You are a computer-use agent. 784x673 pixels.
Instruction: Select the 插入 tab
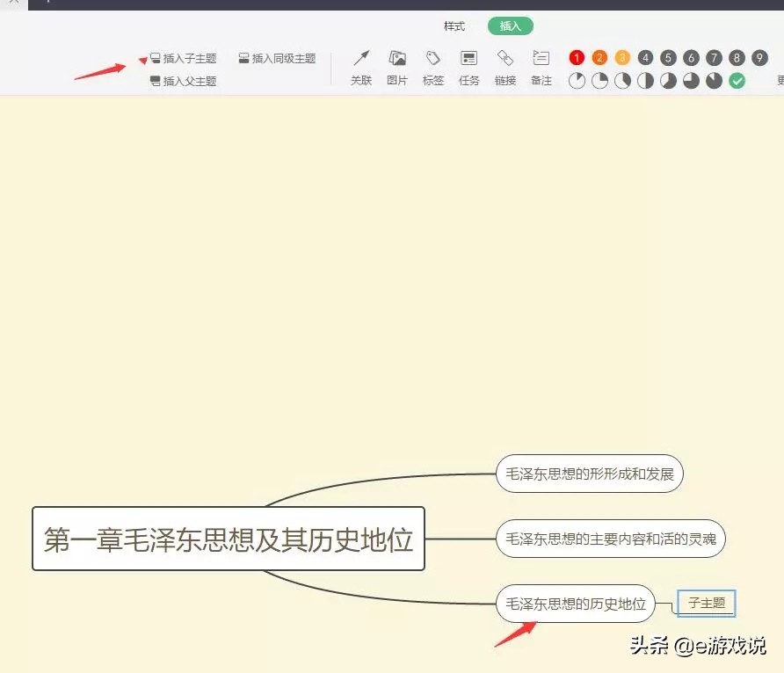tap(511, 26)
